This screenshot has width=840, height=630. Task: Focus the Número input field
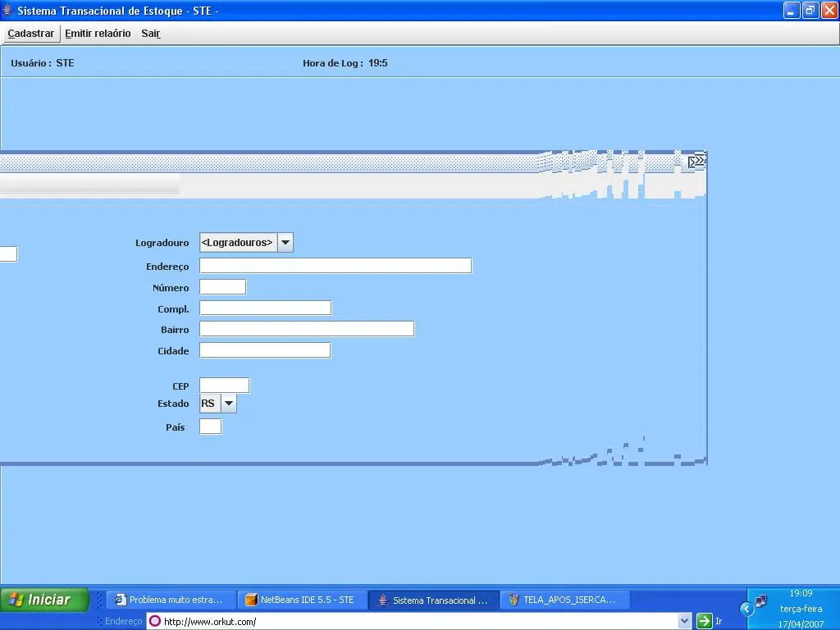point(223,286)
